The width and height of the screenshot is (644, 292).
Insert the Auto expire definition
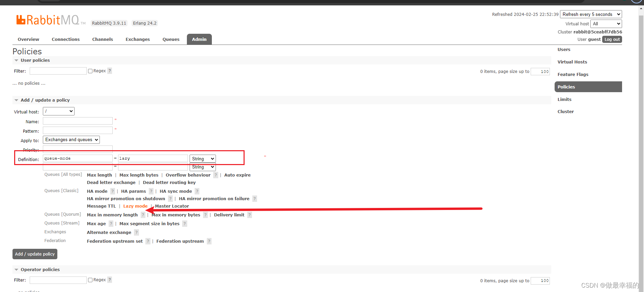click(237, 175)
